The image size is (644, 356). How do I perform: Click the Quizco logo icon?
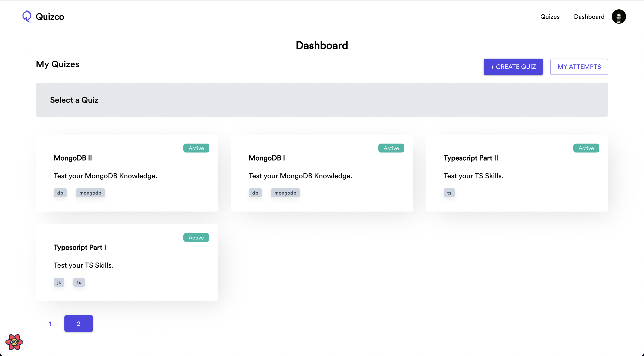coord(27,17)
